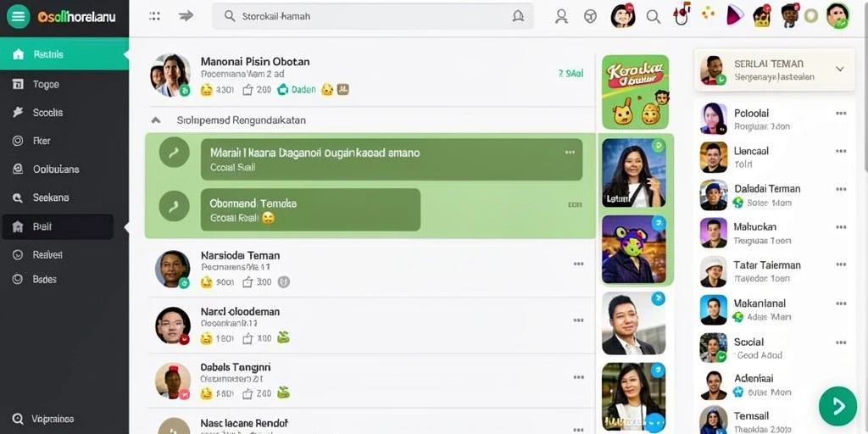Open options dots for Uencaal contact

[841, 151]
